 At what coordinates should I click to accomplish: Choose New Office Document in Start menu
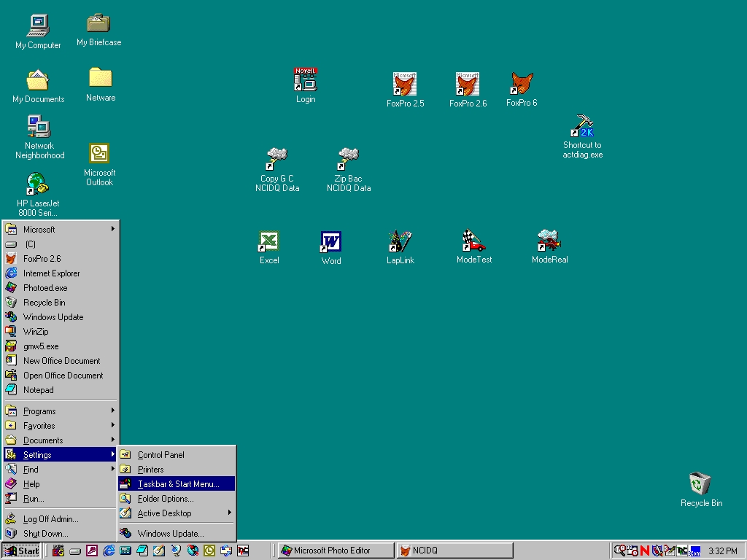[x=61, y=360]
